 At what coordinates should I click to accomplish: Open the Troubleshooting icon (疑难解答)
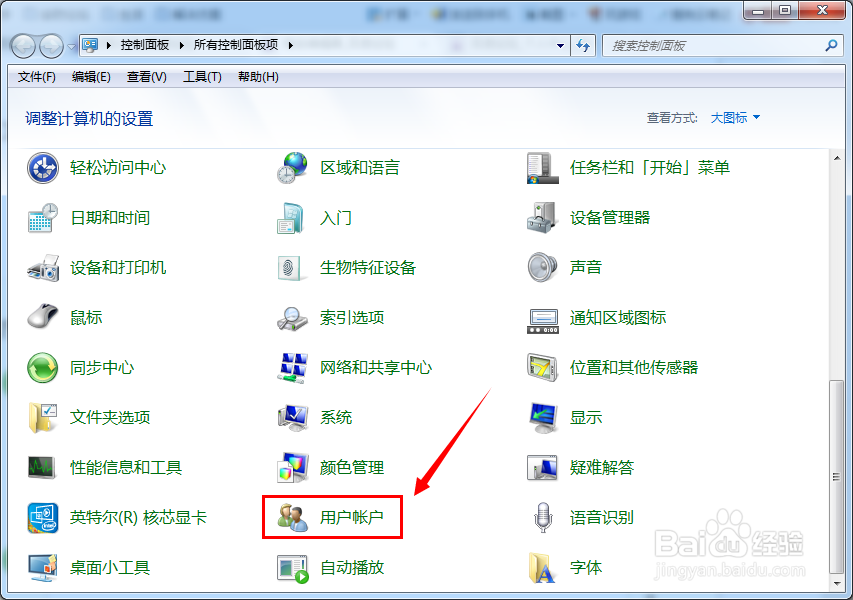pyautogui.click(x=542, y=467)
